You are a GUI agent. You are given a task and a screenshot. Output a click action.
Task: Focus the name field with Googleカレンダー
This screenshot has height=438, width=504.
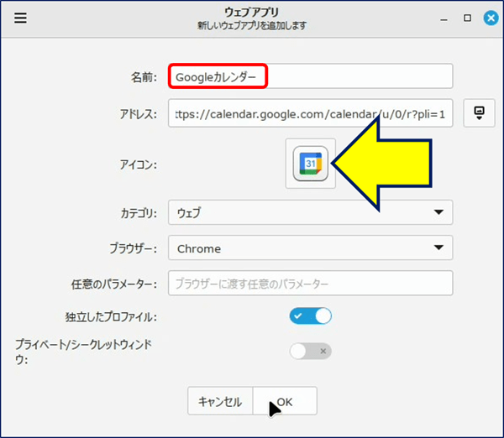(x=311, y=76)
